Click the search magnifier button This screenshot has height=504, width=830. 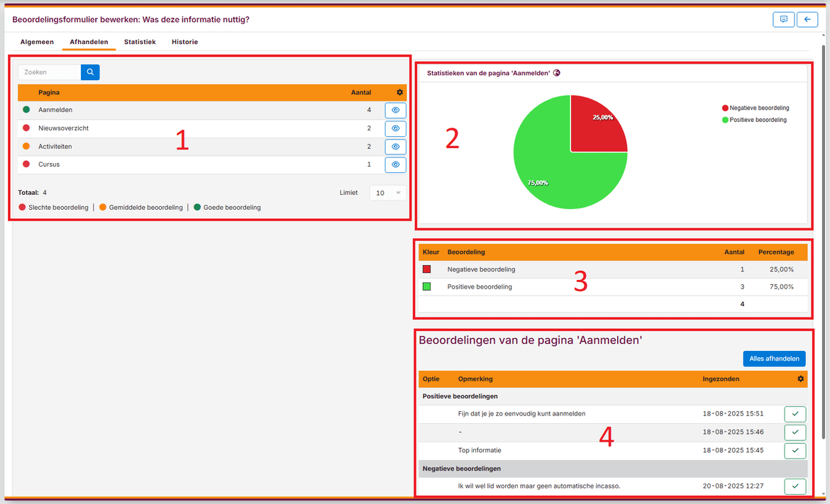(x=90, y=72)
